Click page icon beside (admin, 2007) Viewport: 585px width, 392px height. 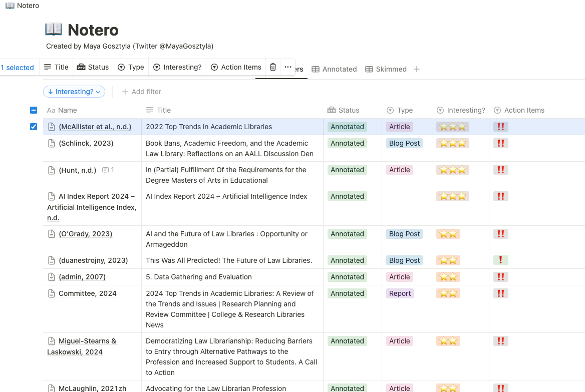tap(51, 277)
